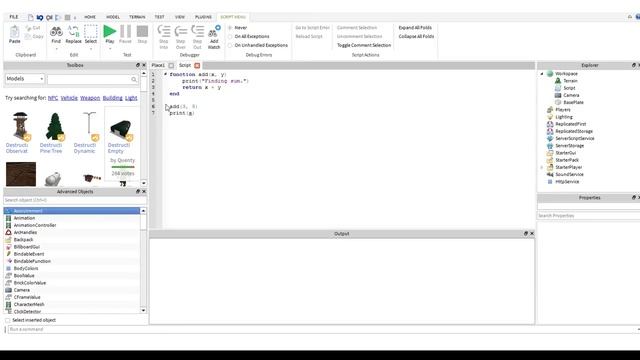
Task: Collapse the Workspace tree node
Action: point(542,74)
